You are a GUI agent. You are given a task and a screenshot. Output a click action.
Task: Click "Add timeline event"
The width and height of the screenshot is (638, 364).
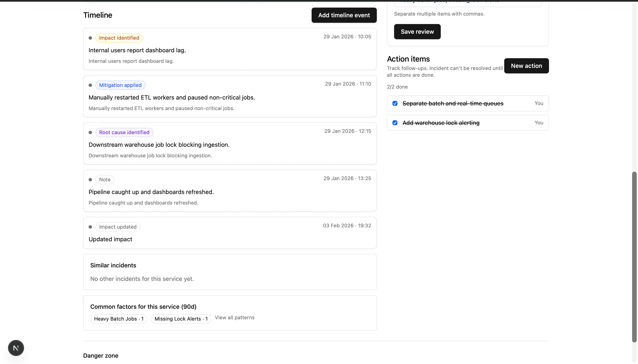pyautogui.click(x=344, y=15)
